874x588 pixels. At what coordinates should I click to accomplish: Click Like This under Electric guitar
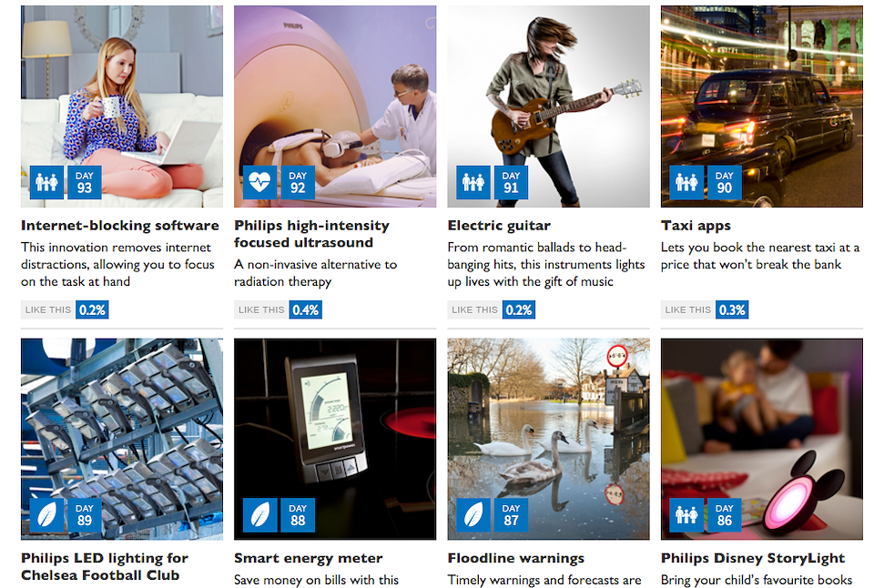tap(475, 309)
